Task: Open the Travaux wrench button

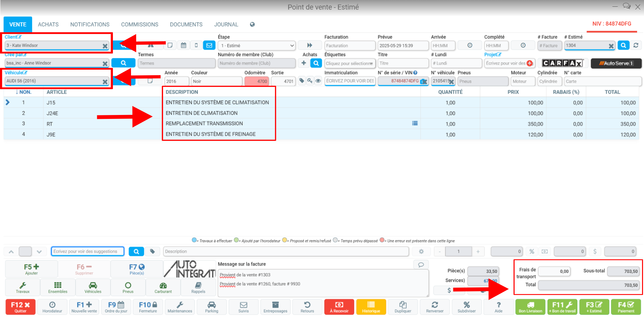Action: pyautogui.click(x=23, y=287)
